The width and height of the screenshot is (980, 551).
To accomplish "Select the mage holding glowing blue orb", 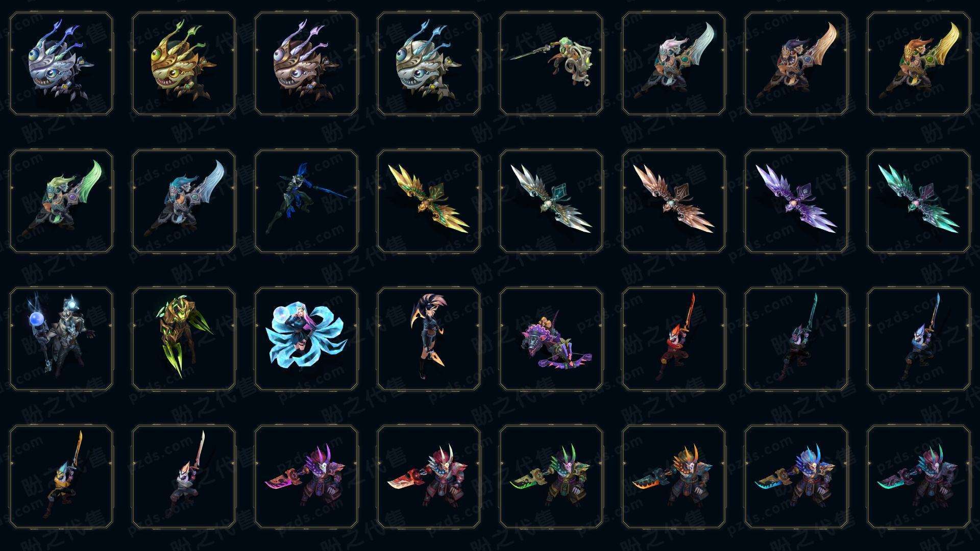I will [x=61, y=339].
